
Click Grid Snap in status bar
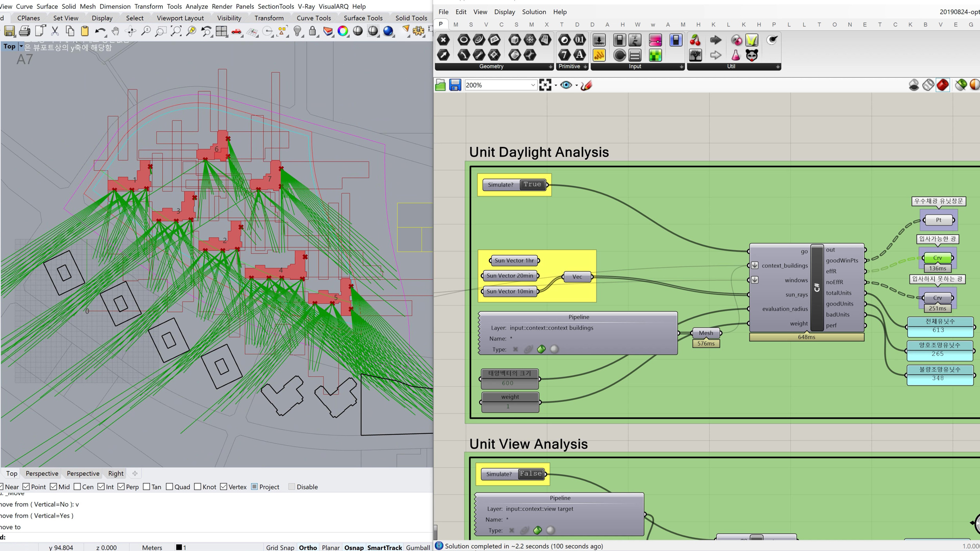click(280, 547)
